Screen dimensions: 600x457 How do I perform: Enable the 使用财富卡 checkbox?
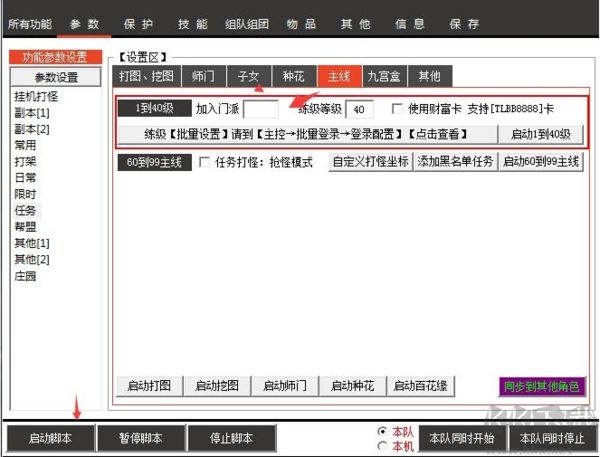398,109
